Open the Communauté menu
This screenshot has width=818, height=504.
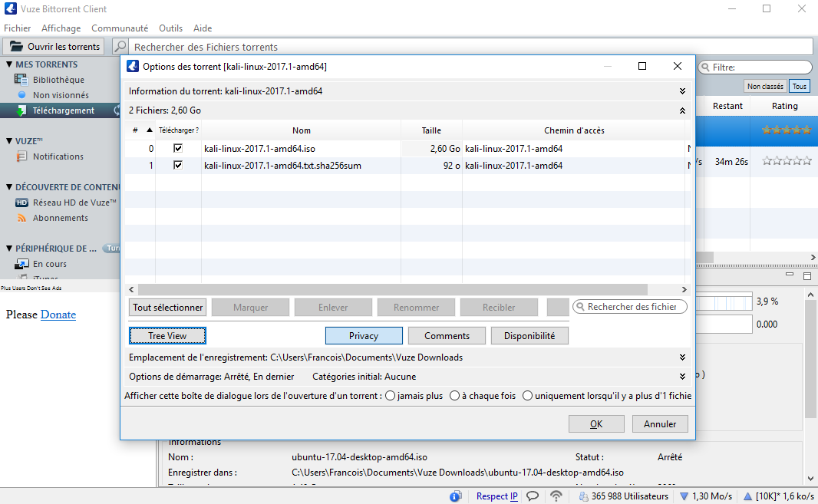point(120,28)
